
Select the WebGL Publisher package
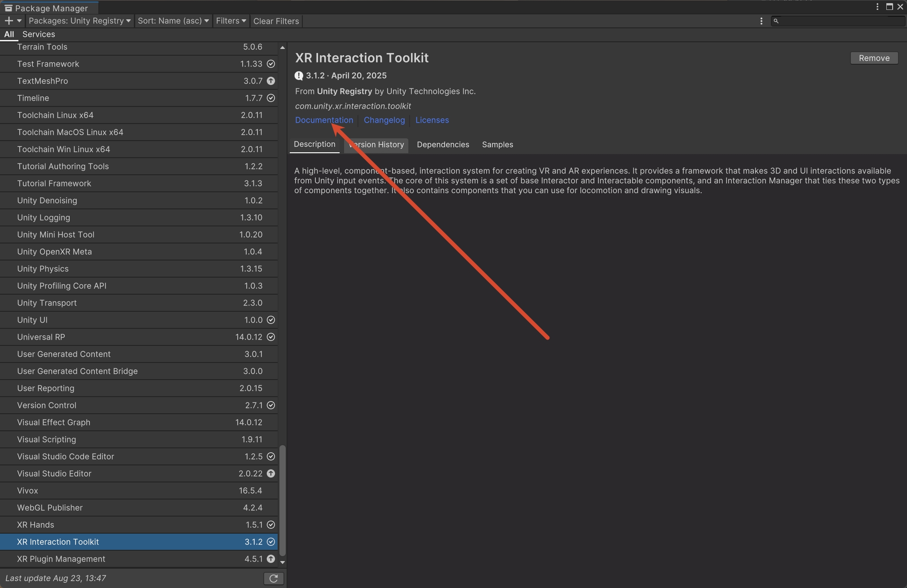click(x=139, y=508)
